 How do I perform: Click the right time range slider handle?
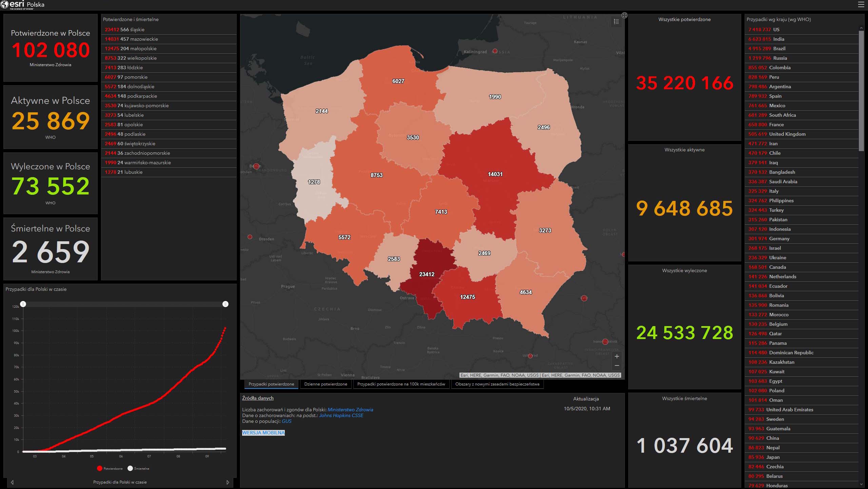pos(225,304)
